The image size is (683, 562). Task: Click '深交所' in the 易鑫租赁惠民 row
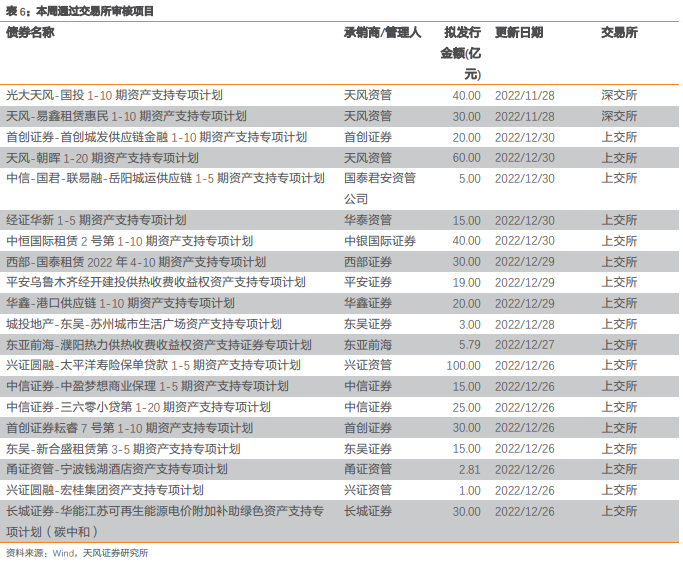619,116
